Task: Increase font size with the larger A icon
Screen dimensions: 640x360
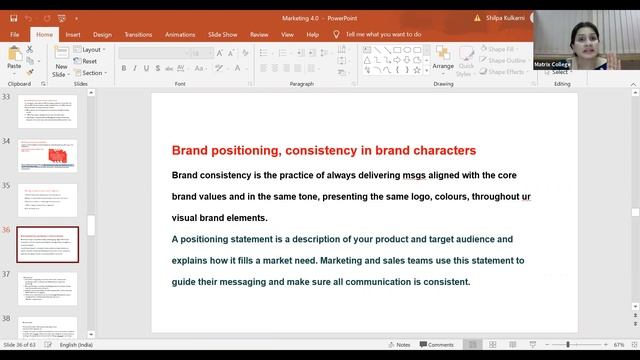Action: pyautogui.click(x=220, y=53)
